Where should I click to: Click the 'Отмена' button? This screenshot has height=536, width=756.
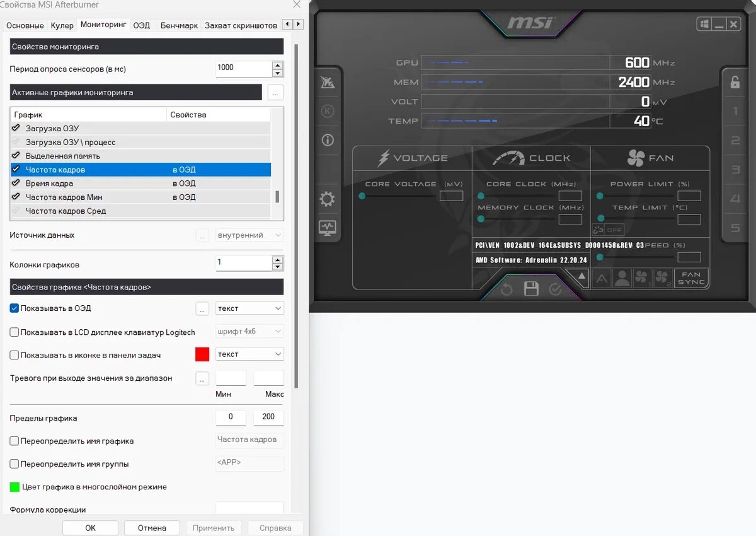click(x=152, y=528)
